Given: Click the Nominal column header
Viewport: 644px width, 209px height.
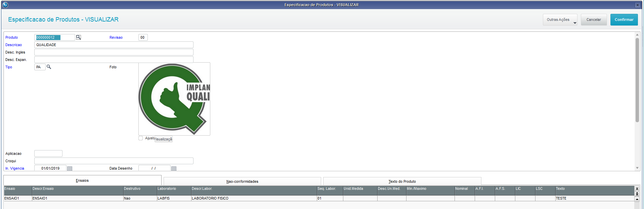Looking at the screenshot, I should (465, 190).
